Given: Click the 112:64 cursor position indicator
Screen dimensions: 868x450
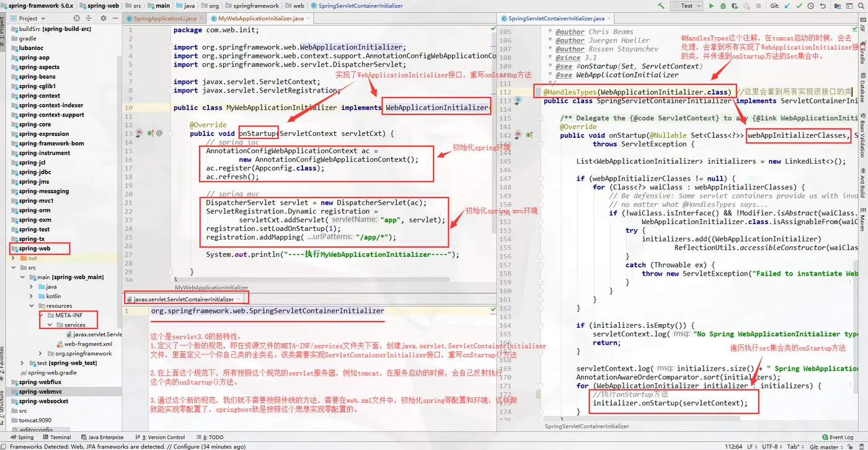Looking at the screenshot, I should coord(733,446).
